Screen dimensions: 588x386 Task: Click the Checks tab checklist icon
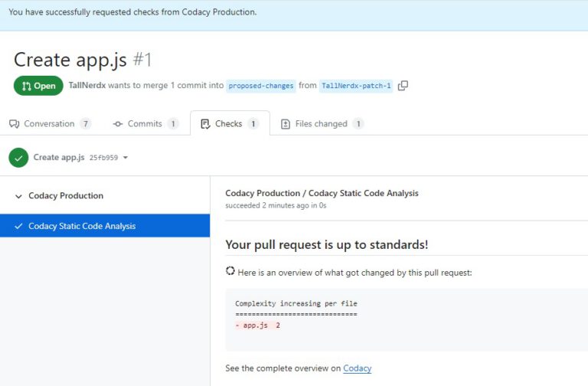205,124
